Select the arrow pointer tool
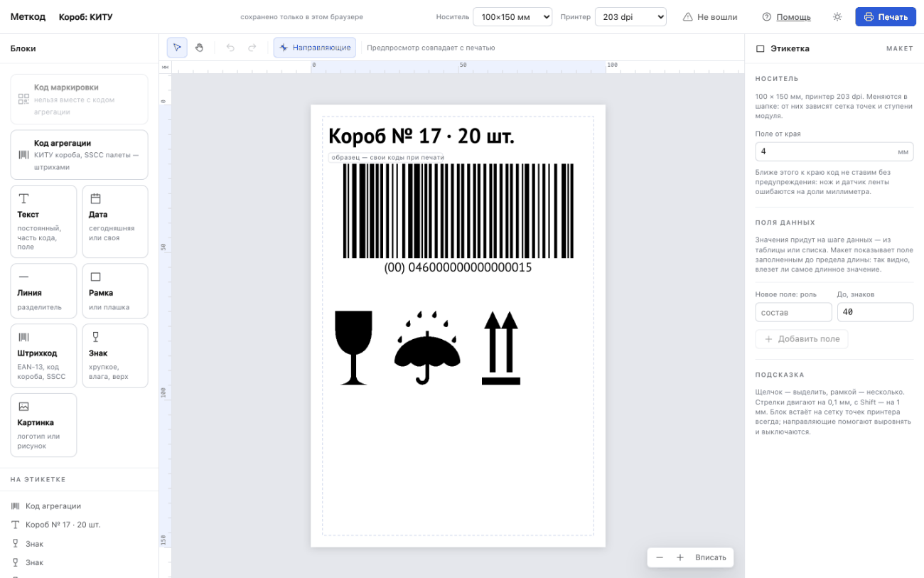 [177, 48]
